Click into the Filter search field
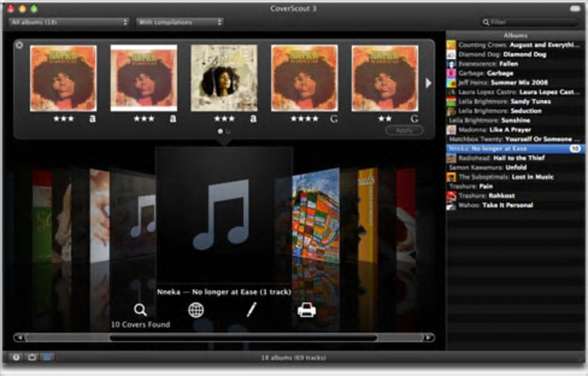This screenshot has height=376, width=588. point(530,22)
